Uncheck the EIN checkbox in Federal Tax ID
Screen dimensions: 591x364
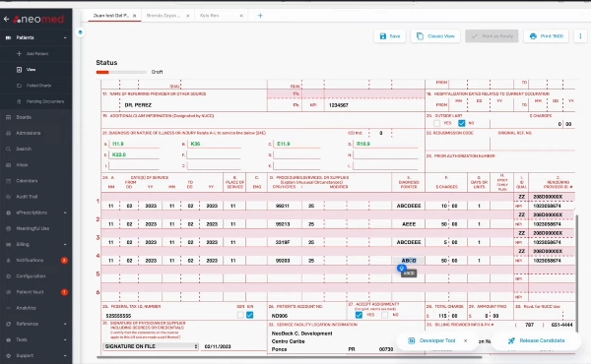[x=249, y=315]
